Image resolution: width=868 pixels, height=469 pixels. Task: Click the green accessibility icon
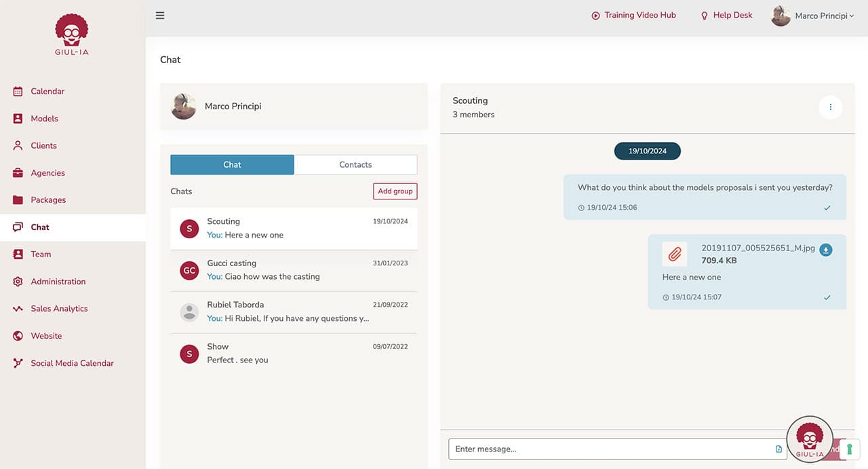click(x=849, y=449)
